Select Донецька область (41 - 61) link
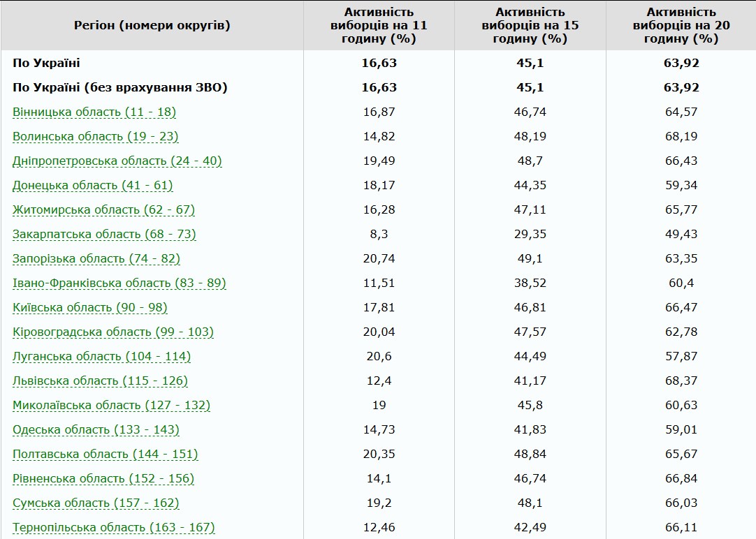 [93, 185]
